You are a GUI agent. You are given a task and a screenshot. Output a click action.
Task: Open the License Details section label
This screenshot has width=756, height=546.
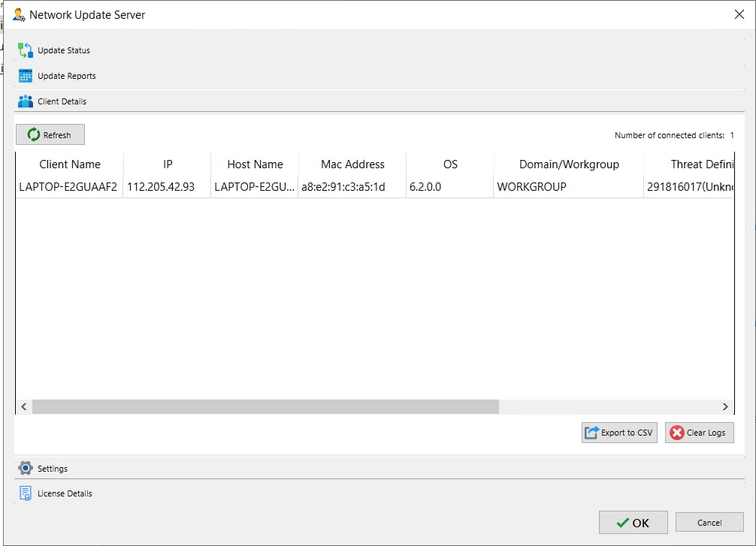[65, 493]
